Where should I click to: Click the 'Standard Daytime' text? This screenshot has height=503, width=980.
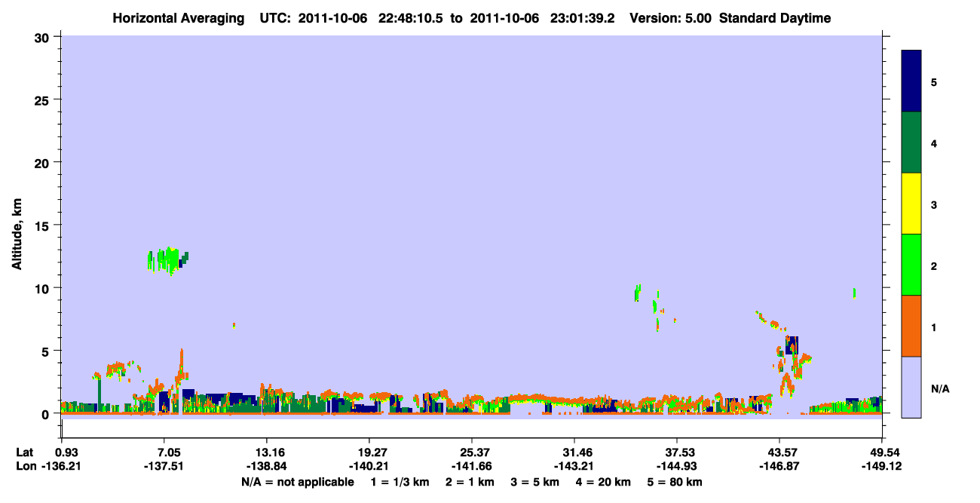[x=775, y=18]
